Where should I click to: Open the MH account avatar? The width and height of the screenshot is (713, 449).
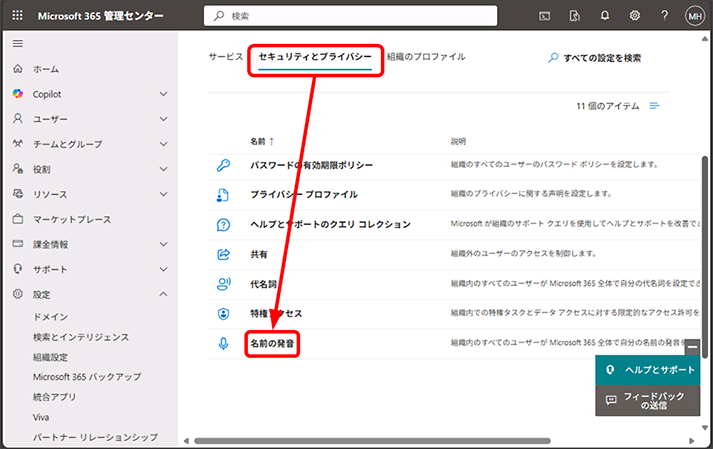click(x=695, y=16)
